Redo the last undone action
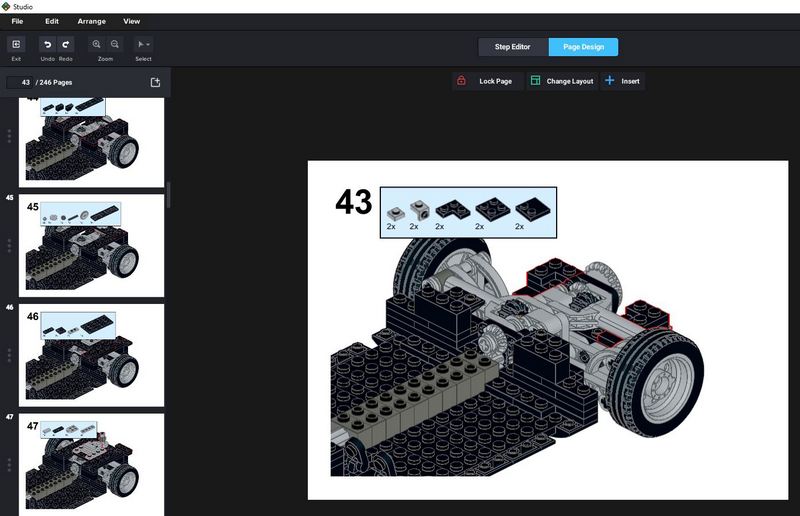 click(x=66, y=44)
